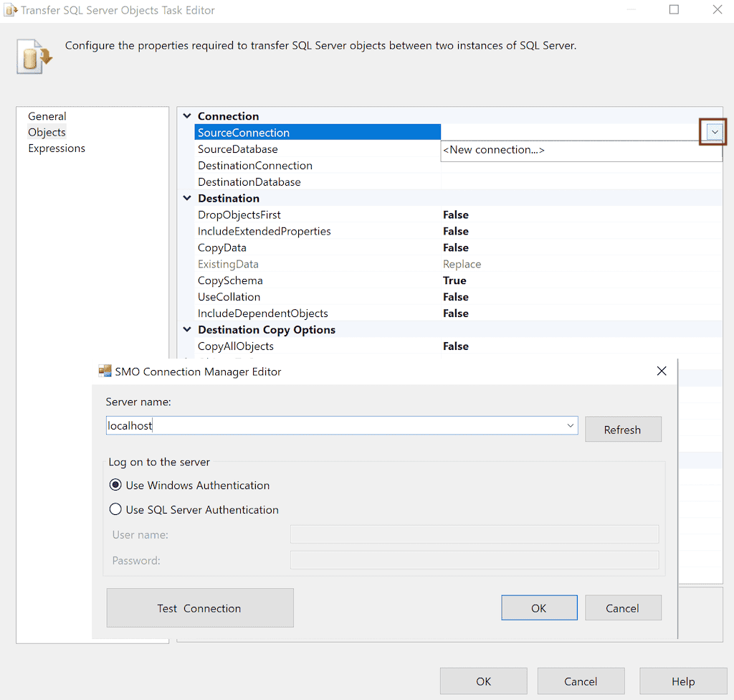Click the database transfer icon in the header
This screenshot has height=700, width=734.
(x=33, y=55)
